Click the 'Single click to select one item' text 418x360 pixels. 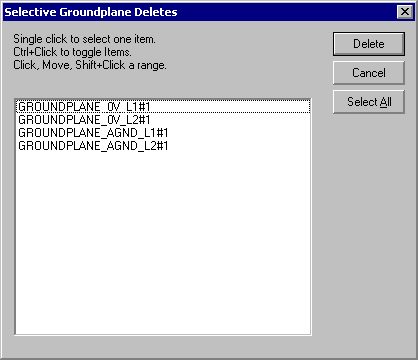pos(84,39)
